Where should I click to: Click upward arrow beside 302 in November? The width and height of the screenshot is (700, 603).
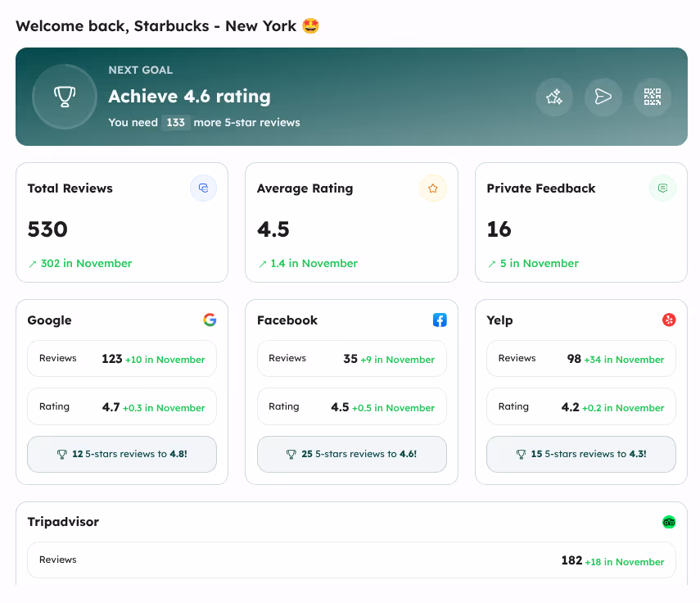pos(33,264)
